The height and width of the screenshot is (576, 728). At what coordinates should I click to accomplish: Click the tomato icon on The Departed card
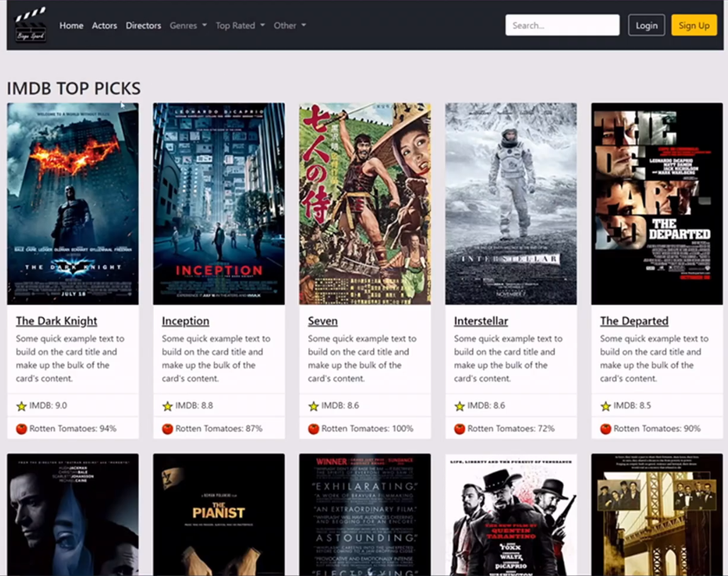tap(605, 429)
